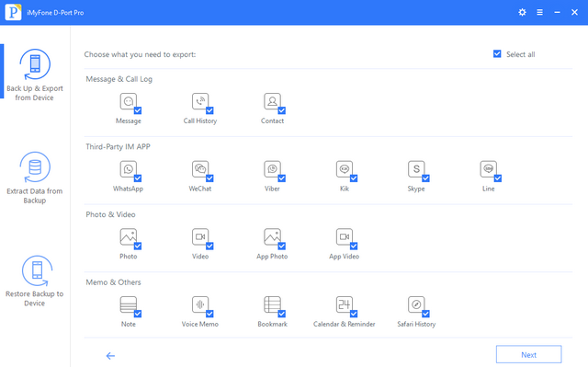The width and height of the screenshot is (588, 367).
Task: Toggle the Bookmark checkbox
Action: [x=282, y=314]
